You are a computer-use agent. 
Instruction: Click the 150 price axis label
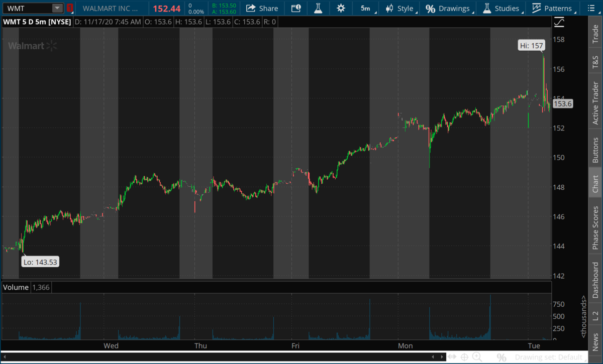click(559, 158)
